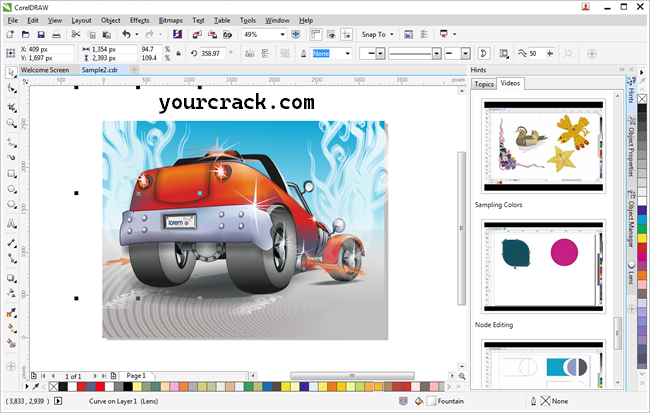
Task: Toggle the Mirror horizontally button
Action: tap(250, 53)
